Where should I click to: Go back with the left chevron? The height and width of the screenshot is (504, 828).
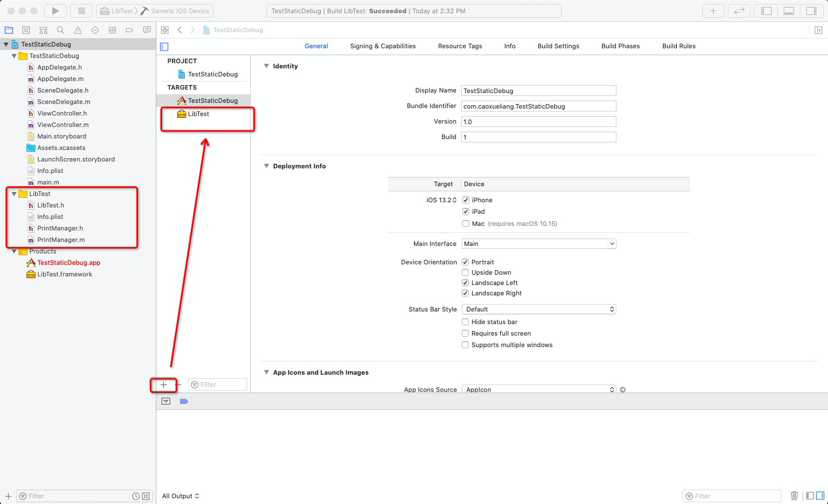(x=180, y=30)
